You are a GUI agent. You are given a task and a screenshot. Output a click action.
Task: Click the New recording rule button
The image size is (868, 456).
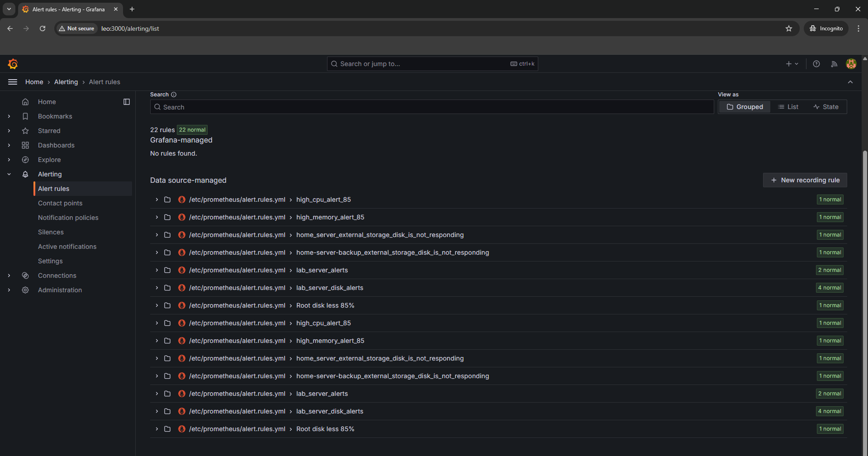coord(805,180)
